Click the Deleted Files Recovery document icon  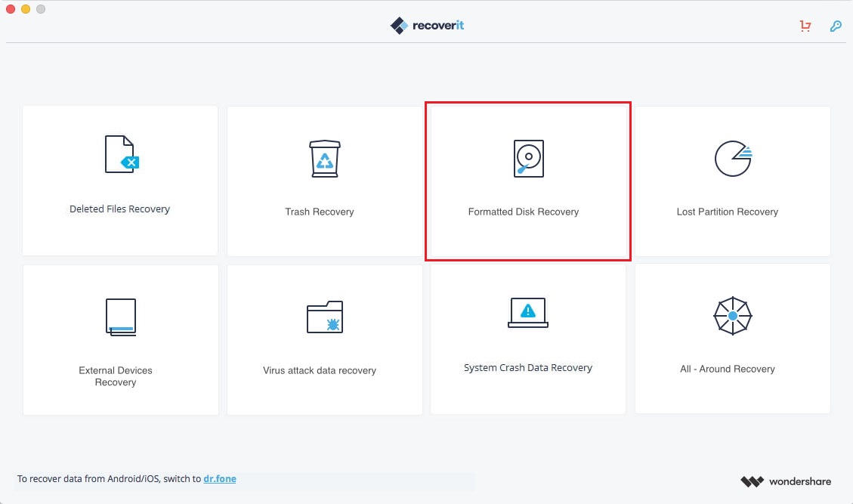click(122, 154)
